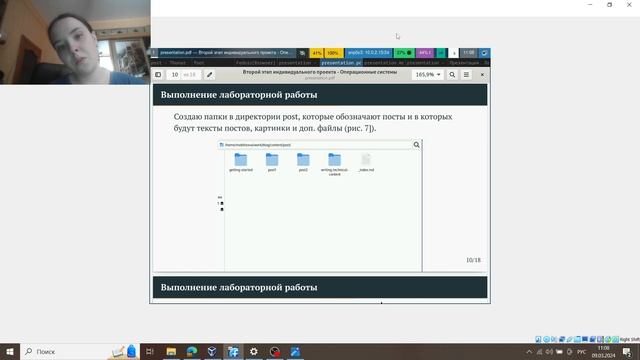Click the VirtualBox optical disk status icon
This screenshot has height=360, width=640.
(x=546, y=339)
